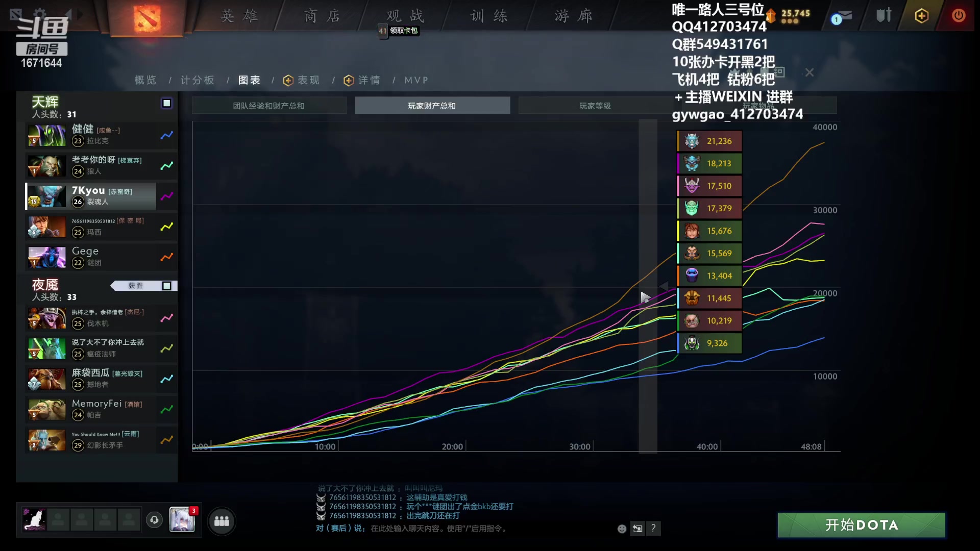Image resolution: width=980 pixels, height=551 pixels.
Task: Toggle graph line for MemoryFei Pudge
Action: [x=167, y=409]
